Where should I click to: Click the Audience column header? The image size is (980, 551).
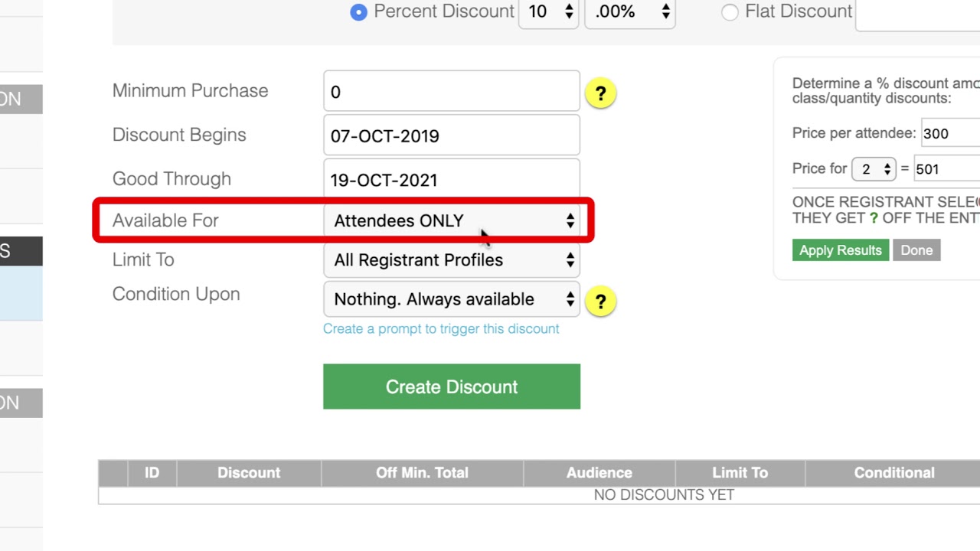(x=599, y=473)
